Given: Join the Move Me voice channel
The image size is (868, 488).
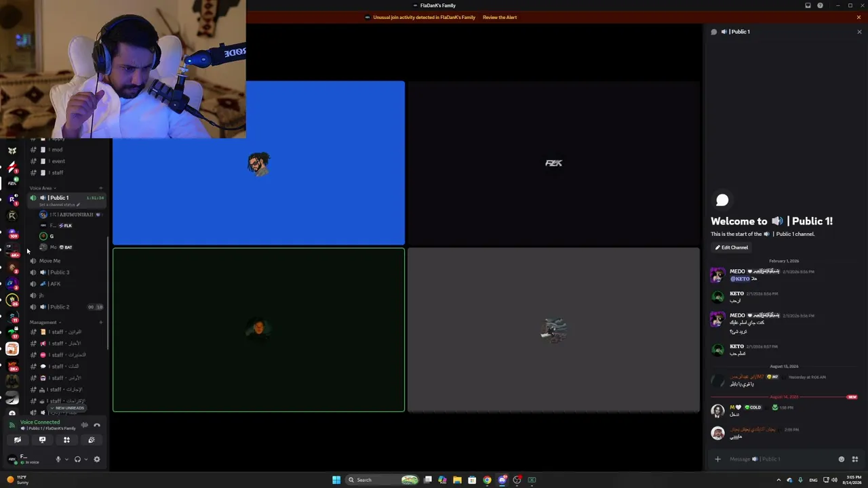Looking at the screenshot, I should click(x=66, y=261).
